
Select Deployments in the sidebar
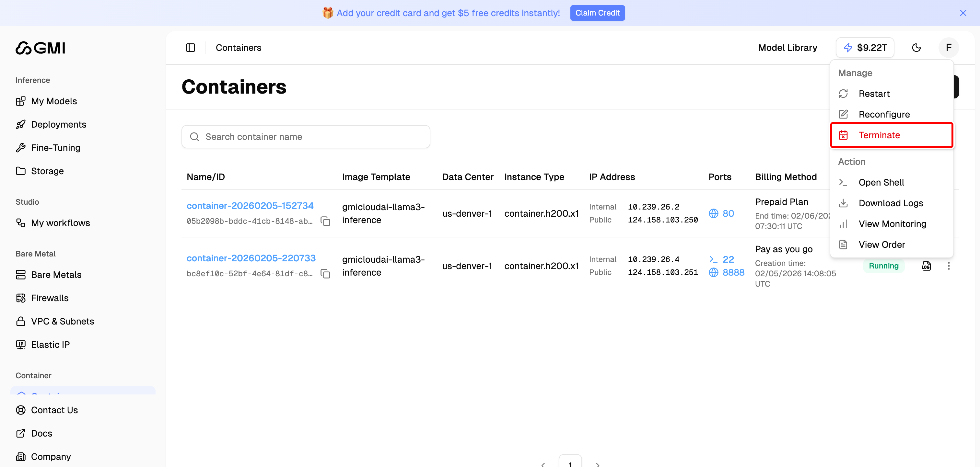pos(58,124)
